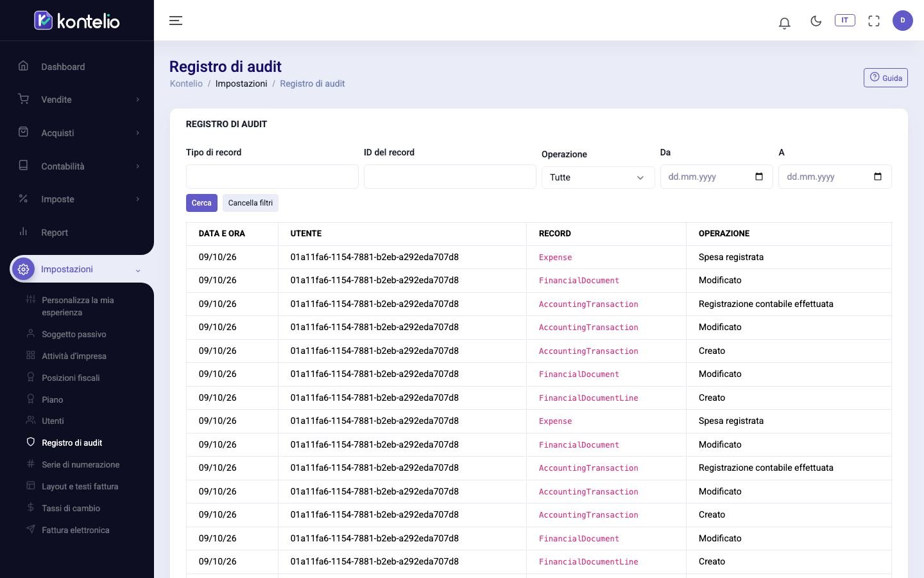Expand the Contabilità menu
The width and height of the screenshot is (924, 578).
(77, 166)
